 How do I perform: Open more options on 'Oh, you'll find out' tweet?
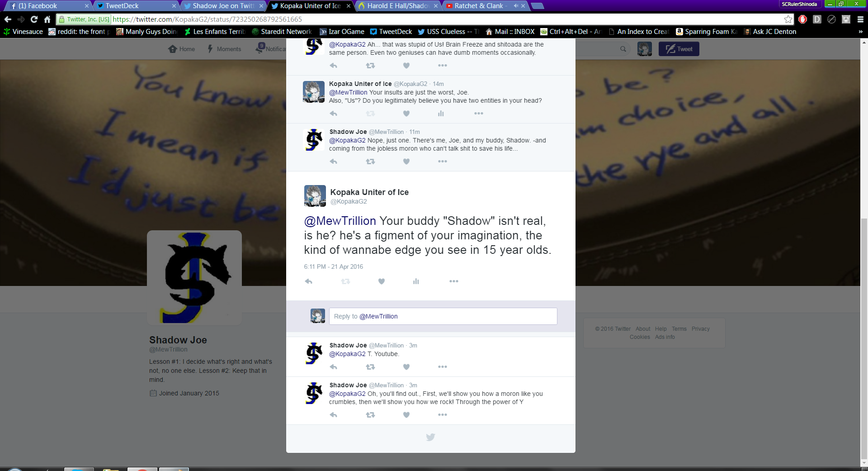tap(443, 415)
